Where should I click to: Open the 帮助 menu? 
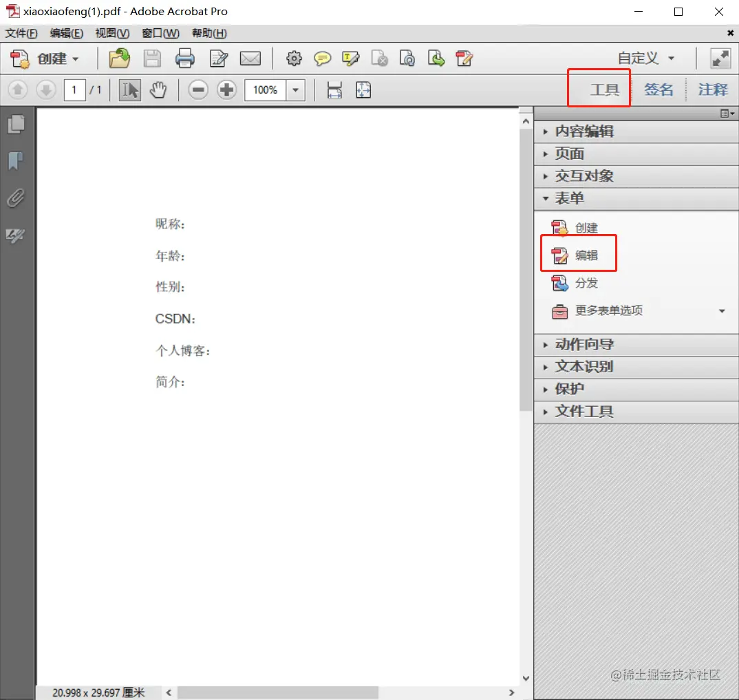coord(209,34)
